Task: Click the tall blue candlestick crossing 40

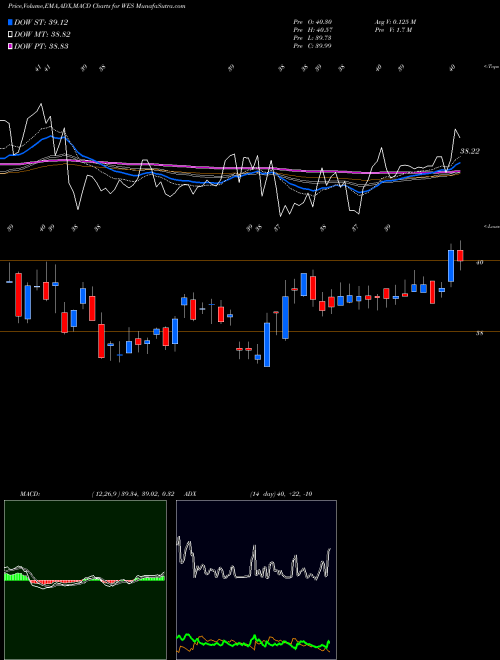Action: (451, 266)
